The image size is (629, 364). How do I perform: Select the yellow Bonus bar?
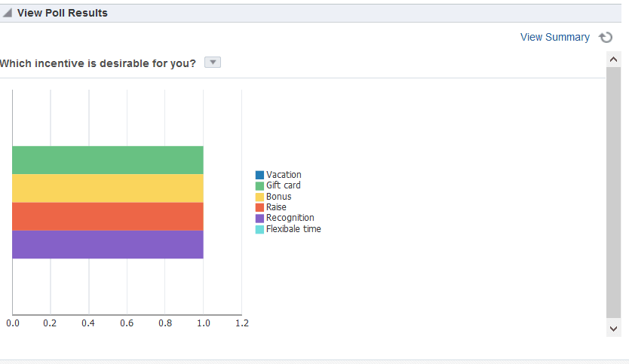click(x=108, y=188)
